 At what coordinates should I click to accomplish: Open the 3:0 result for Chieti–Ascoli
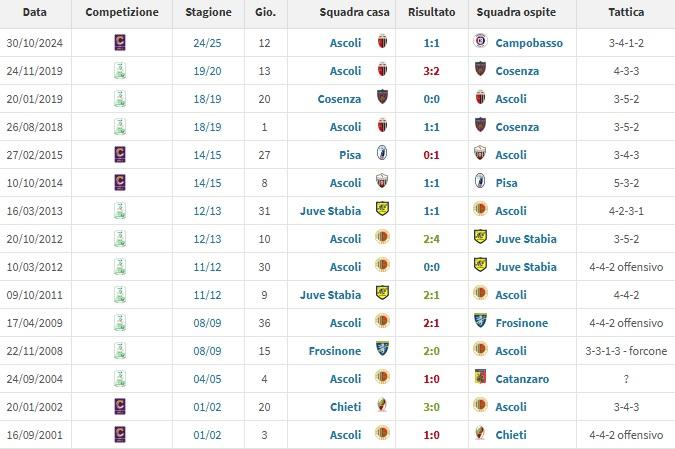pos(431,407)
